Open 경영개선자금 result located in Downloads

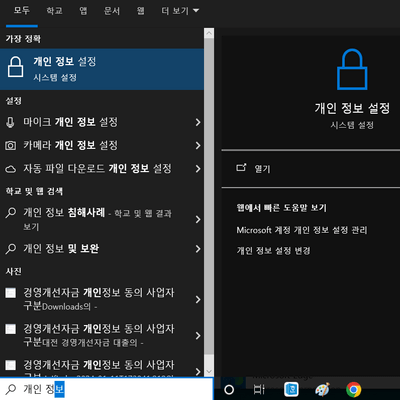pyautogui.click(x=102, y=299)
